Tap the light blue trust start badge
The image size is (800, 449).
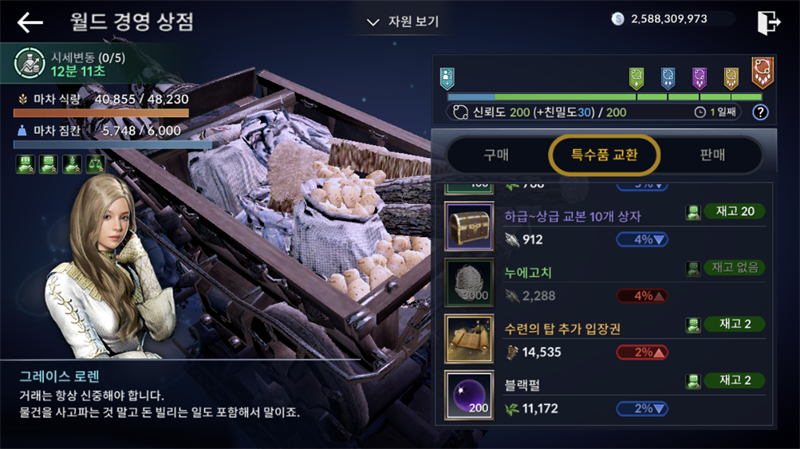coord(447,79)
